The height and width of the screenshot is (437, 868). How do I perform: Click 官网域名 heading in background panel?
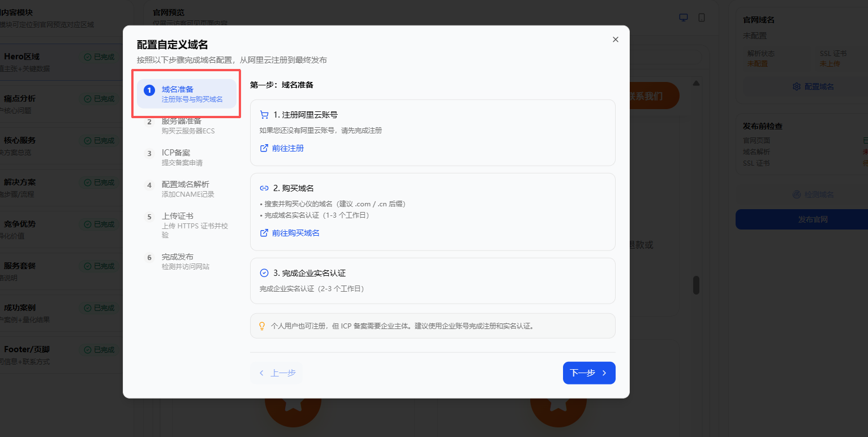click(759, 20)
